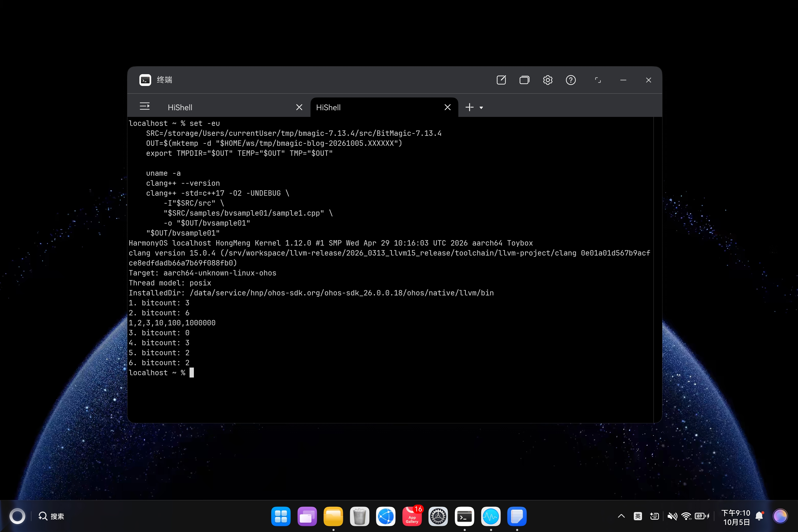Expand the new tab options dropdown arrow
Image resolution: width=798 pixels, height=532 pixels.
coord(481,108)
